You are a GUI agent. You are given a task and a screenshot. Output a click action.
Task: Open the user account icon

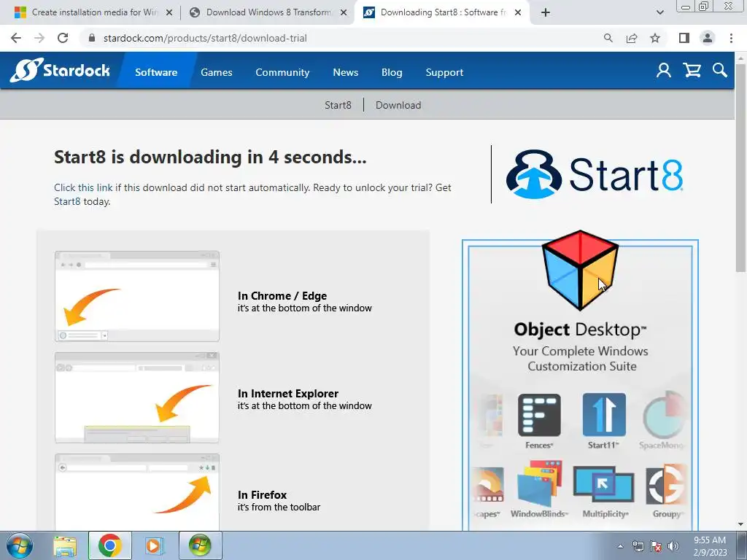pos(664,71)
